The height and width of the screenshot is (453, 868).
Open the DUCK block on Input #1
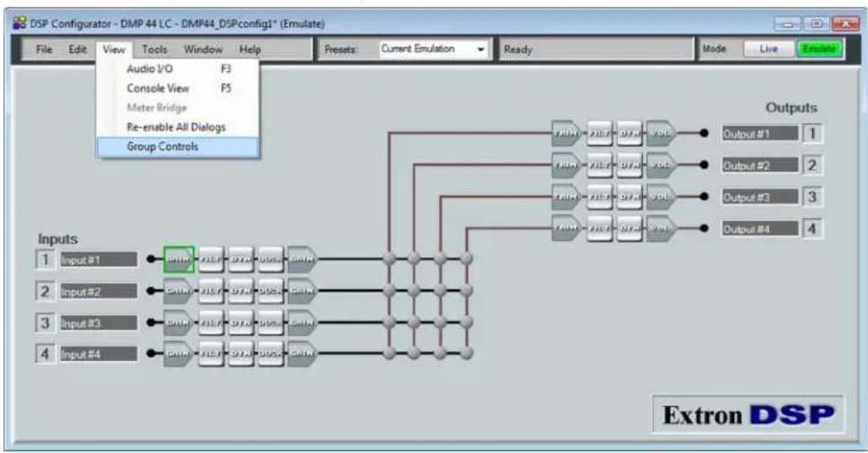pos(271,259)
